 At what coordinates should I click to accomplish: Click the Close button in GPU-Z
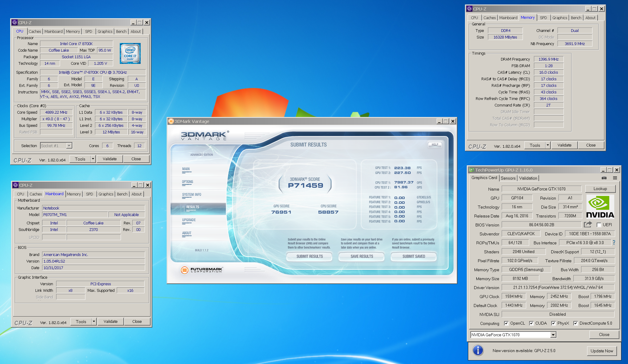pos(604,334)
